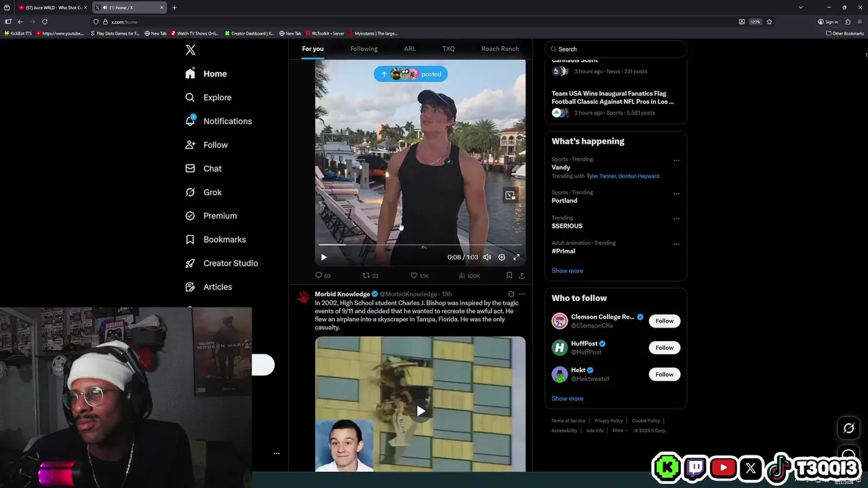Follow the HuffPost account
Image resolution: width=868 pixels, height=488 pixels.
pyautogui.click(x=665, y=348)
